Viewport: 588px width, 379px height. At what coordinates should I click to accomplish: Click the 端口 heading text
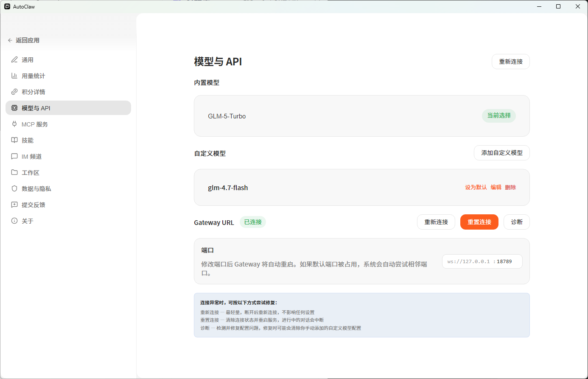(x=207, y=250)
